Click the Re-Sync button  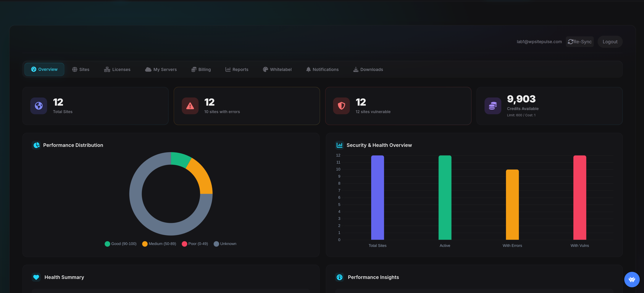[x=579, y=42]
